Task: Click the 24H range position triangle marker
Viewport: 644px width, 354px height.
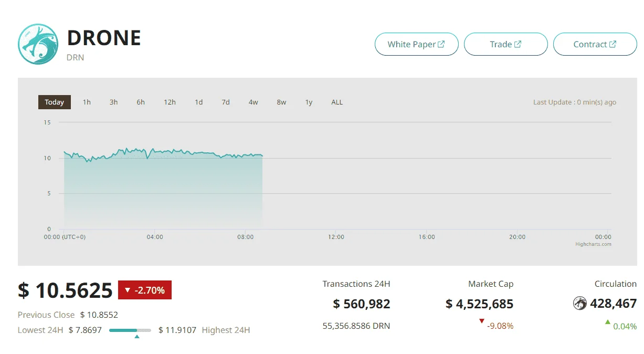Action: pos(137,336)
